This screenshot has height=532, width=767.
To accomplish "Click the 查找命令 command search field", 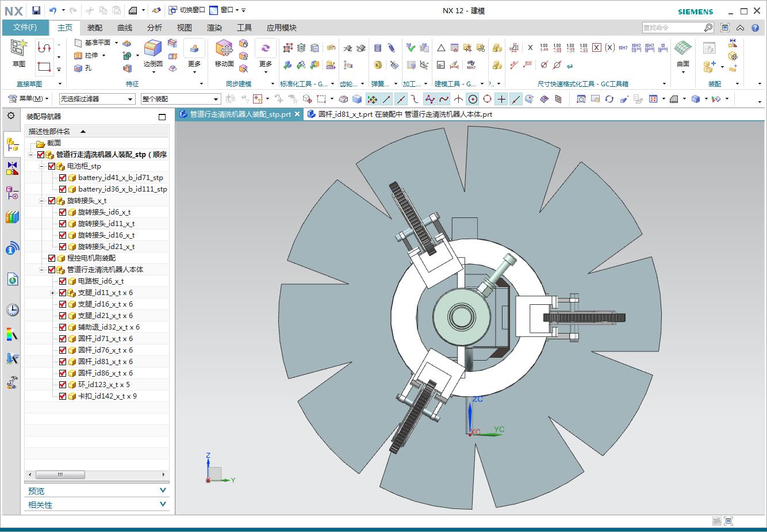I will [673, 28].
